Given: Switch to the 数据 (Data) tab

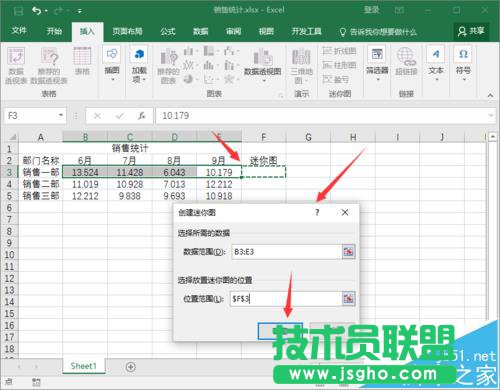Looking at the screenshot, I should (201, 31).
